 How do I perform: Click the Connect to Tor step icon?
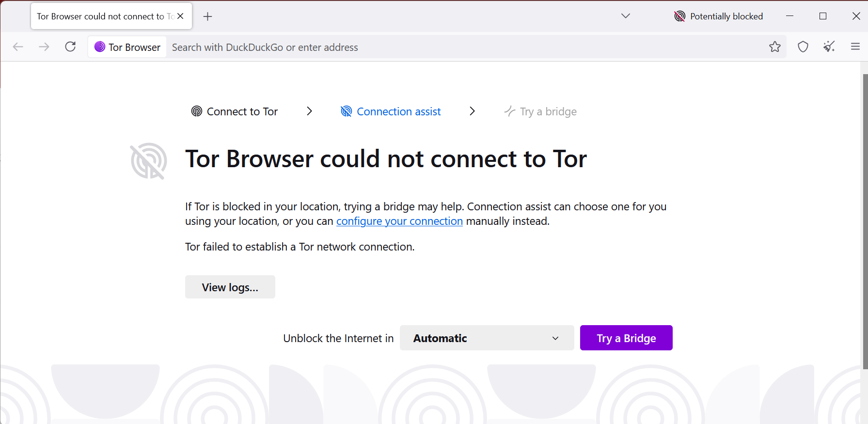click(x=196, y=111)
